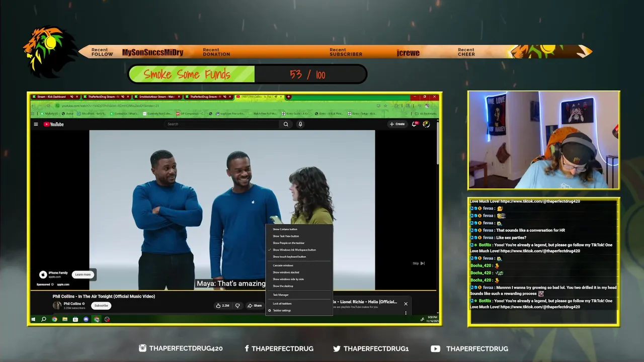Share the Phil Collins video
The width and height of the screenshot is (644, 362).
coord(255,305)
